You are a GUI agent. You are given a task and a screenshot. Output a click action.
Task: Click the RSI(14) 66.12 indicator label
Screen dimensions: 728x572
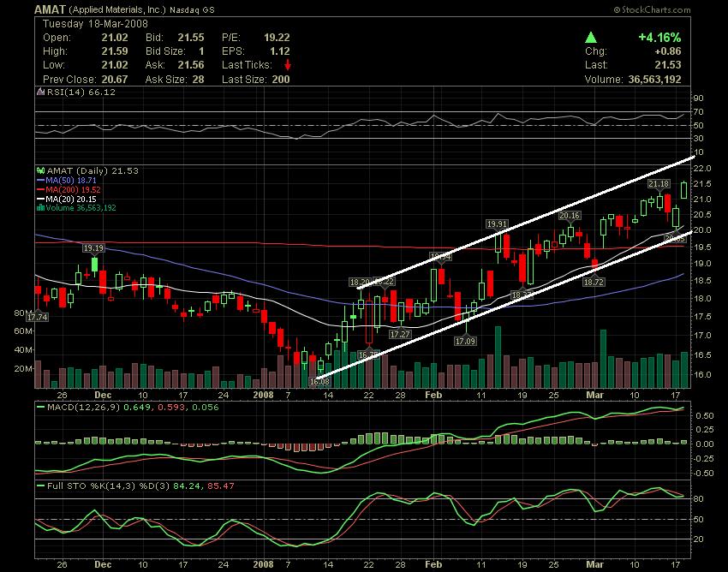(81, 92)
